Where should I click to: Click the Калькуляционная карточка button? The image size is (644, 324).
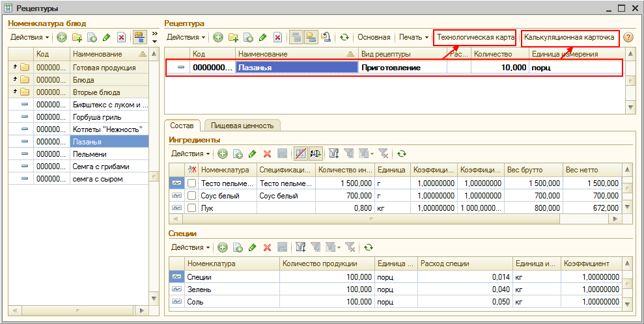(x=570, y=37)
